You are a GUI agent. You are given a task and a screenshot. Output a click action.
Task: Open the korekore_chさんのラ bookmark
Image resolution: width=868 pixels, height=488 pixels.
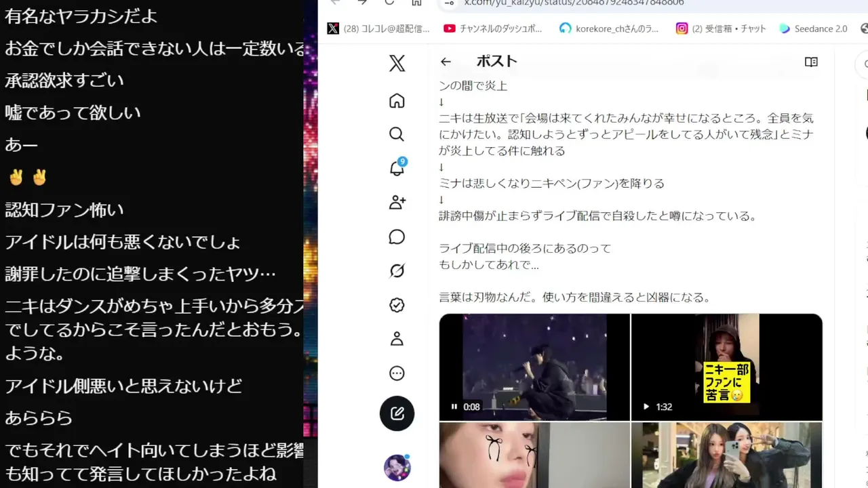(x=609, y=28)
